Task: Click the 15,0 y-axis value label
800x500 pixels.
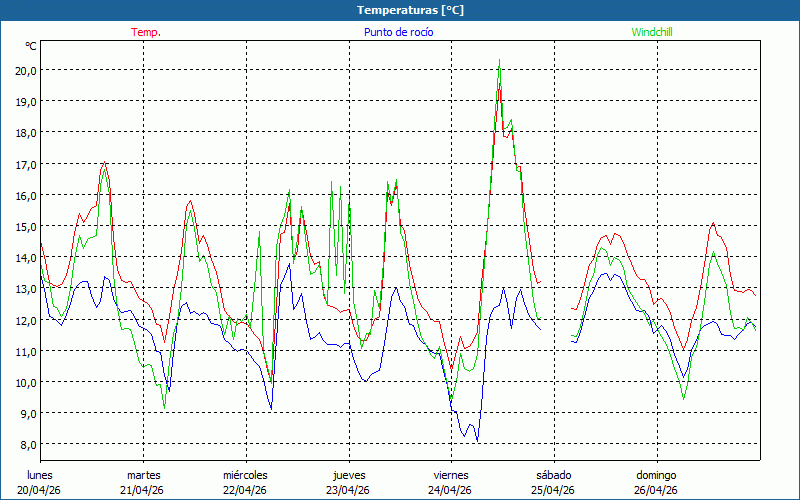Action: click(x=23, y=226)
